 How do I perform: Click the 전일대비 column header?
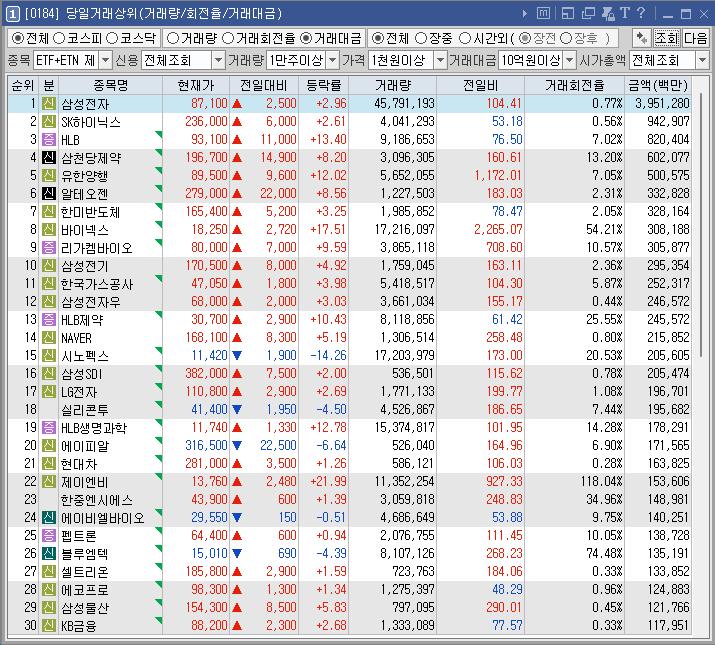point(264,85)
